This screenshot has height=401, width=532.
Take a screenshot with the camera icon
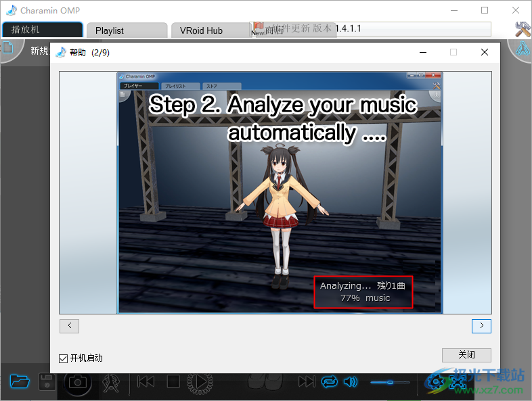77,382
